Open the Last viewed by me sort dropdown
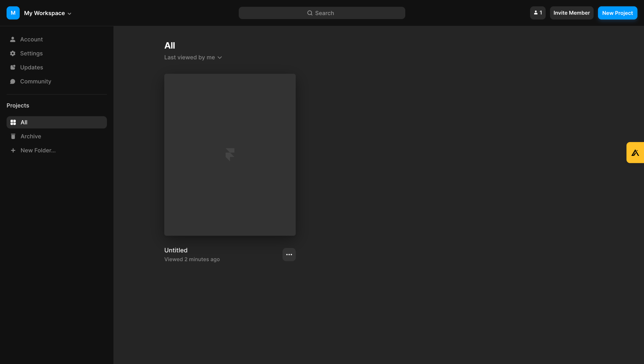644x364 pixels. click(193, 57)
